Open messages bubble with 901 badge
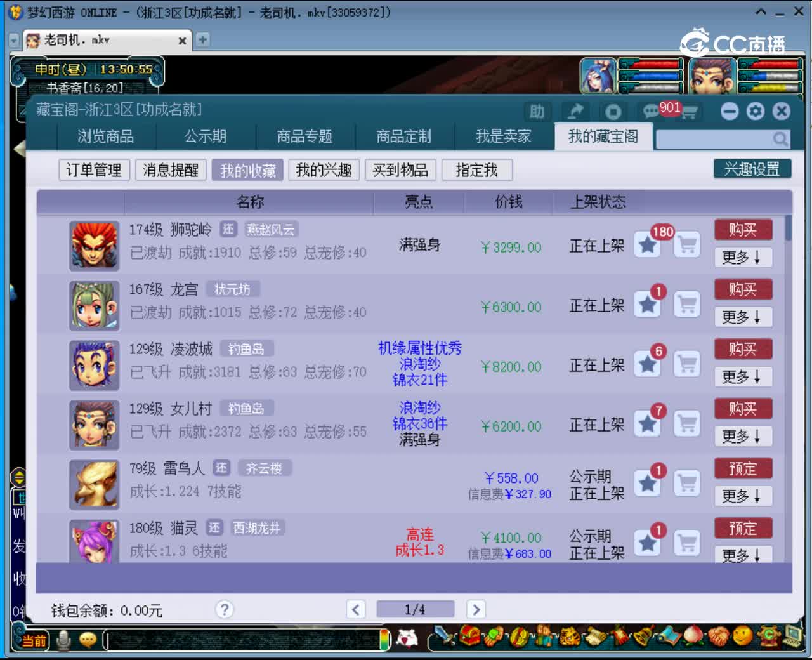The width and height of the screenshot is (812, 660). pos(652,112)
